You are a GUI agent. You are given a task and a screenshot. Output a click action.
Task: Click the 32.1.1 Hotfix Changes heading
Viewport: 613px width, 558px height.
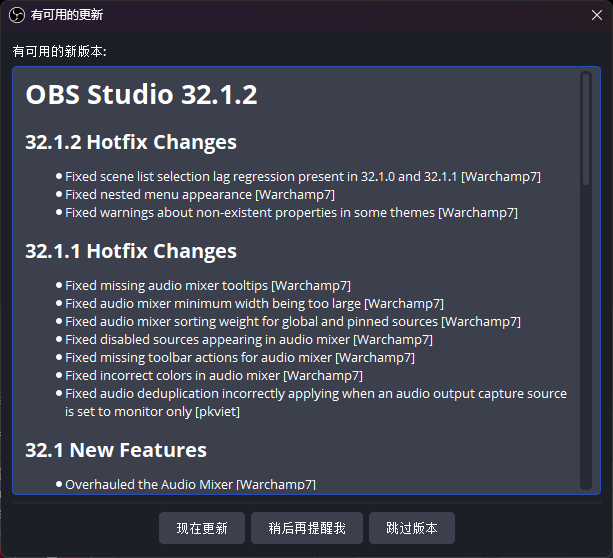coord(131,251)
